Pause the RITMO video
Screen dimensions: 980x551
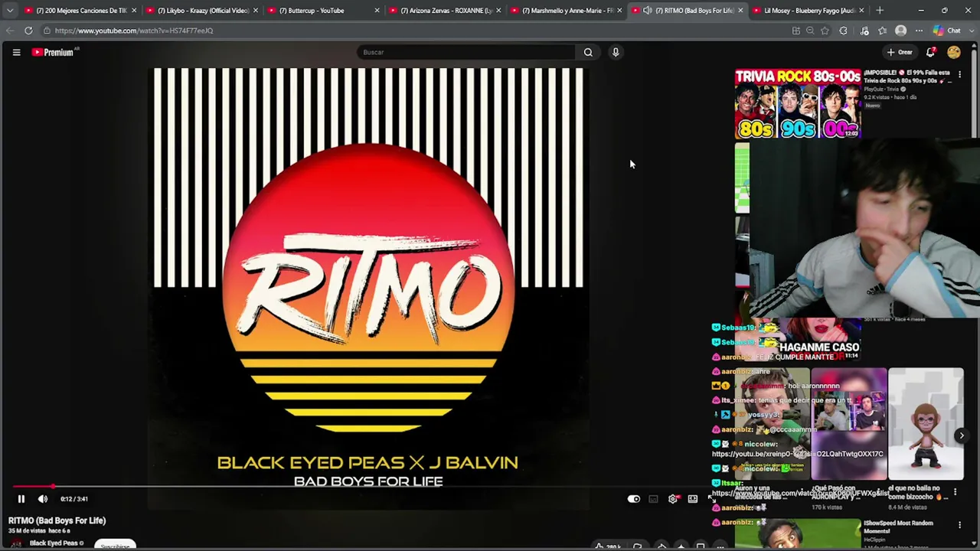tap(21, 499)
